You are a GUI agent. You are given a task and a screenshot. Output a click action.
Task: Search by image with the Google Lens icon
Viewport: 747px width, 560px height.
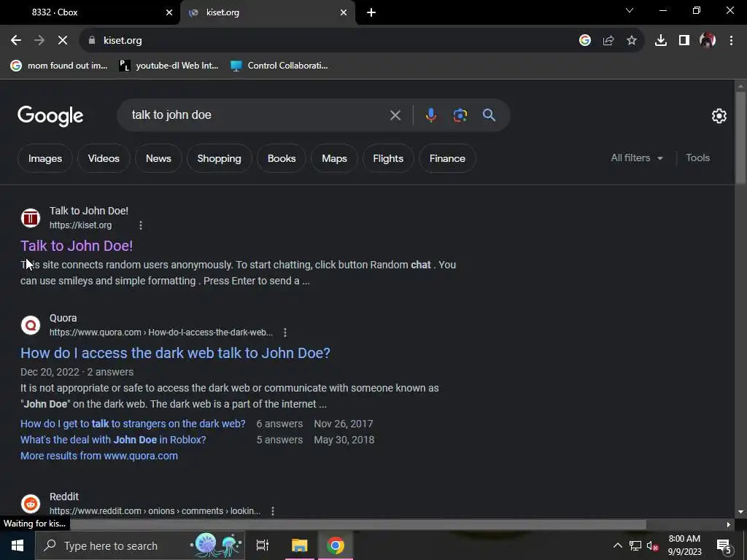click(x=460, y=115)
